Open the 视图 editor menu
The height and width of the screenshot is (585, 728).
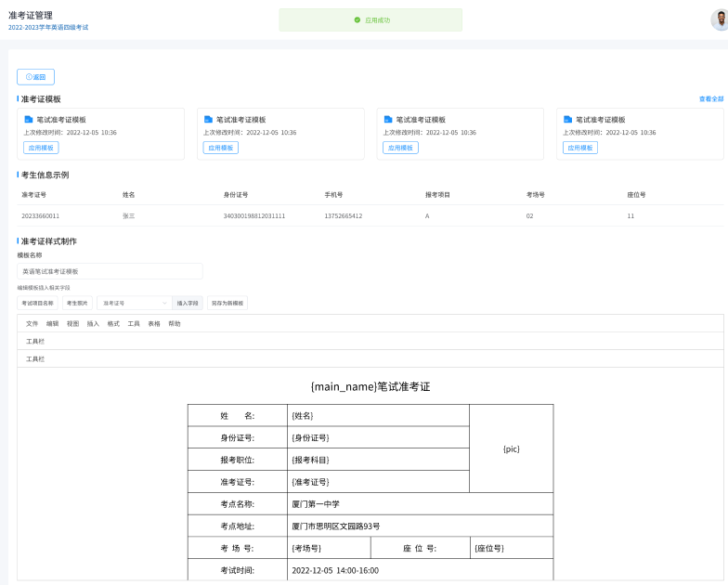[72, 323]
